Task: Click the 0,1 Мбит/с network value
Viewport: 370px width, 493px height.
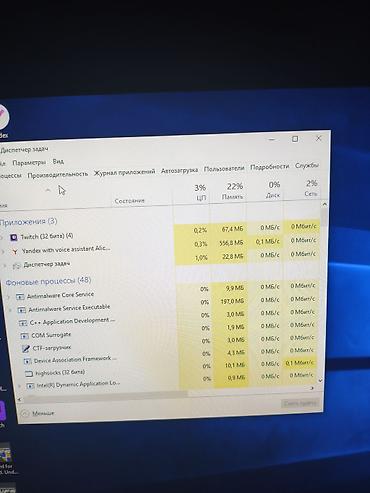Action: click(x=299, y=363)
